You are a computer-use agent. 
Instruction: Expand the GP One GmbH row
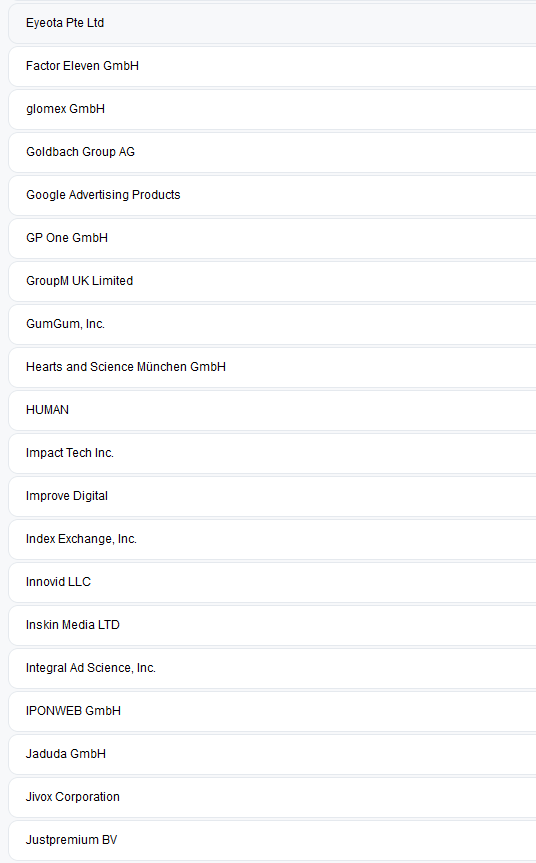(272, 238)
